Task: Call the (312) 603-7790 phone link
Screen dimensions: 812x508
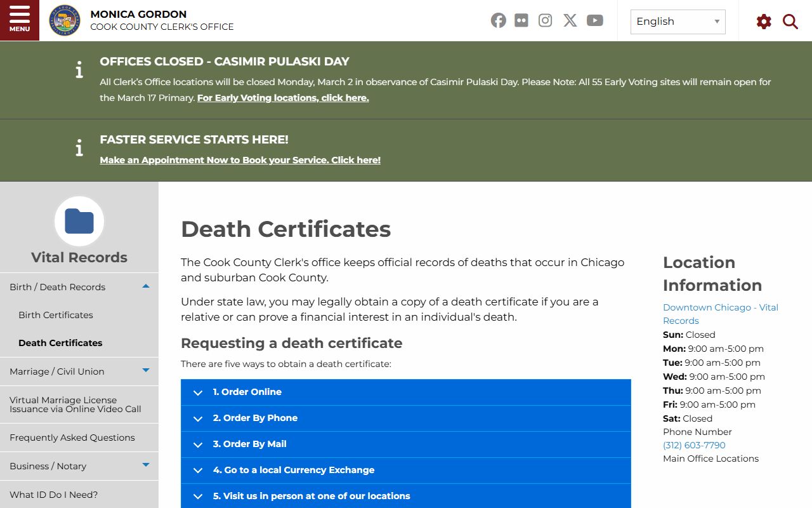Action: tap(694, 445)
